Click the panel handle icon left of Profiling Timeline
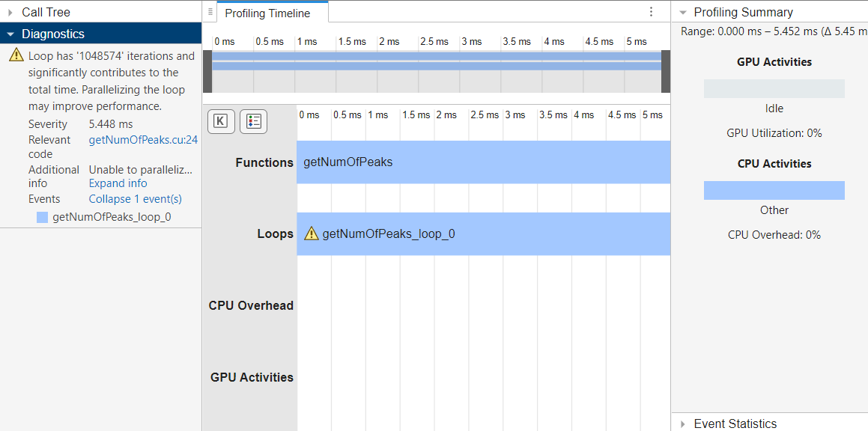The width and height of the screenshot is (868, 431). click(210, 11)
